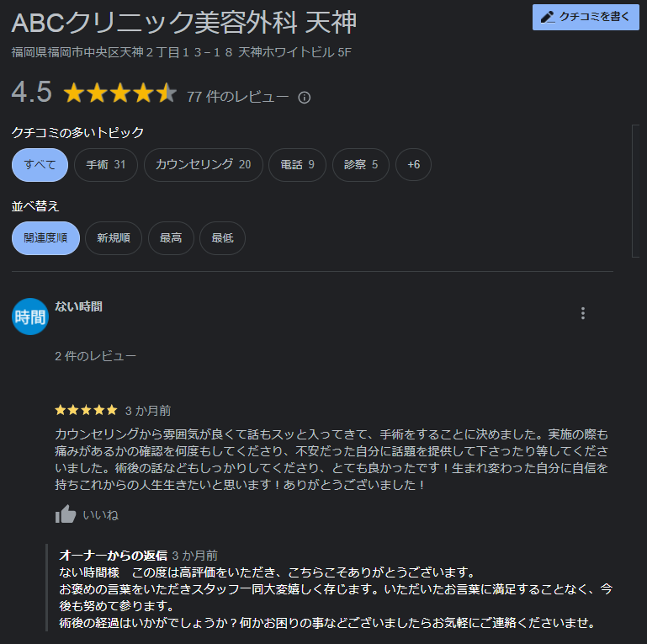This screenshot has height=644, width=647.
Task: Click the 2 件のレビュー reviewer count
Action: [x=95, y=356]
